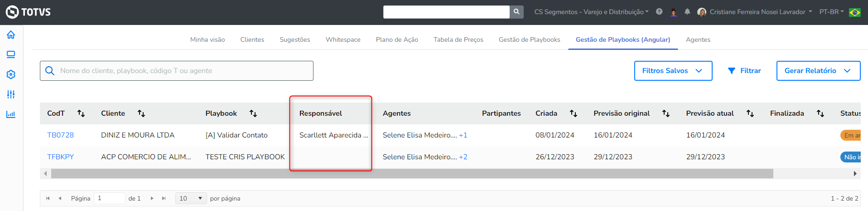Sort the table by the CodT column
The width and height of the screenshot is (868, 211).
click(81, 113)
